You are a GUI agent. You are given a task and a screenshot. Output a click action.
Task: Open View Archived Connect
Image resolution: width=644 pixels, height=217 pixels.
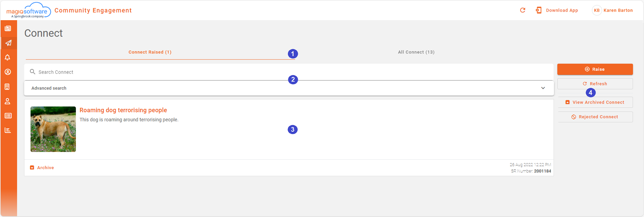pyautogui.click(x=595, y=103)
